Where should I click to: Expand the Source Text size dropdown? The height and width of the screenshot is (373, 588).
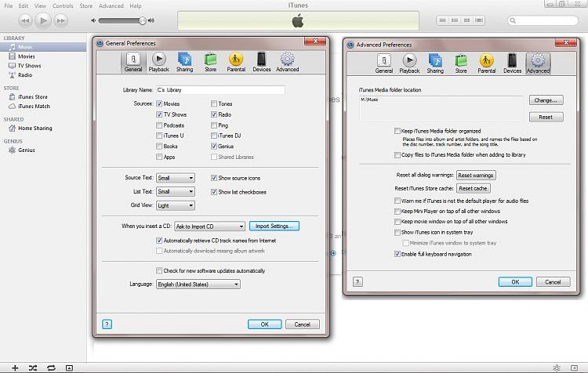(176, 178)
